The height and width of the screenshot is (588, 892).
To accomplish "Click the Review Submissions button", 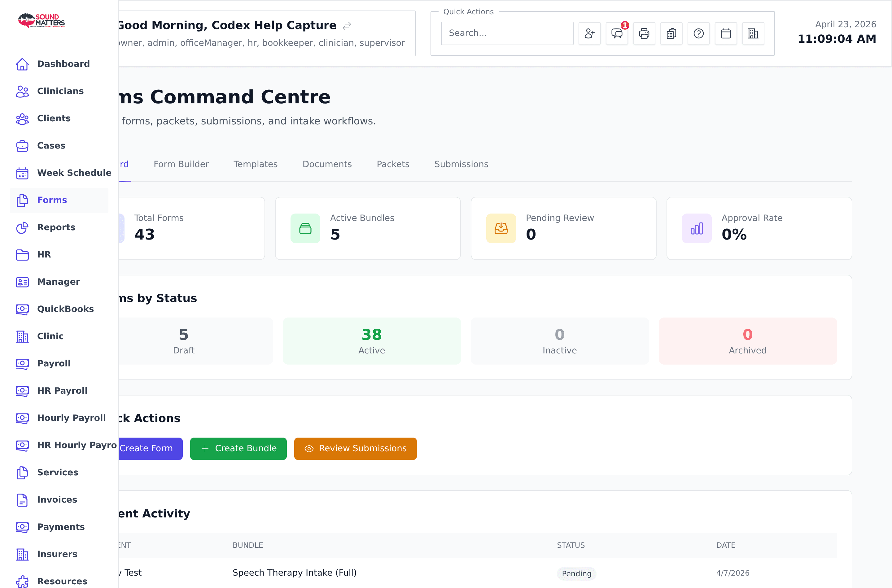I will (x=355, y=448).
